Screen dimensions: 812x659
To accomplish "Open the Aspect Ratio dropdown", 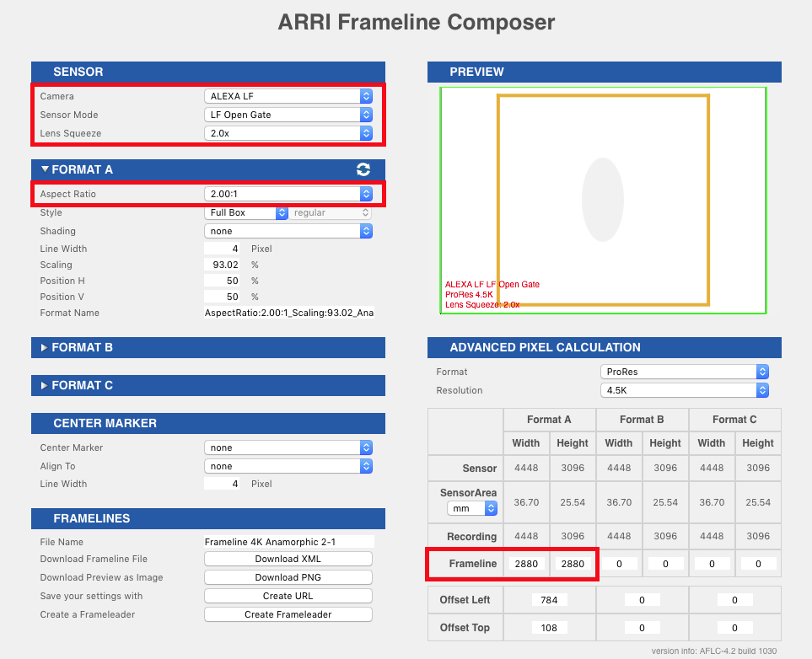I will click(x=288, y=194).
